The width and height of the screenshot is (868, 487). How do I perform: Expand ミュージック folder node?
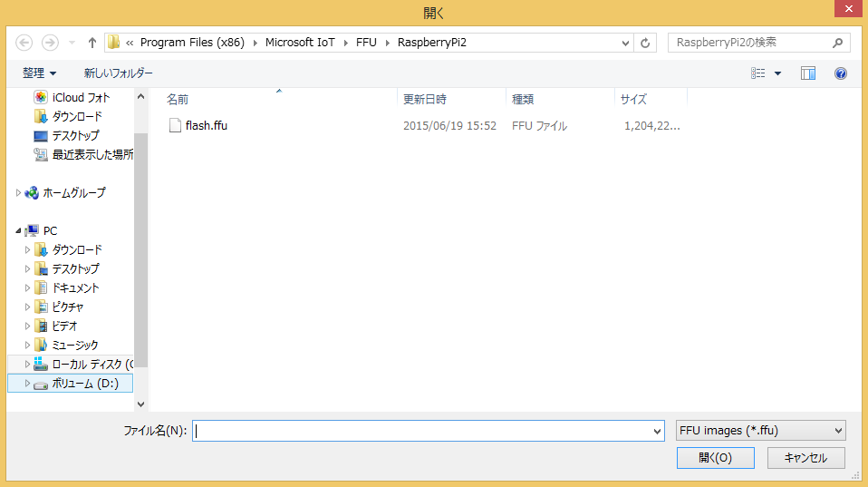tap(27, 346)
